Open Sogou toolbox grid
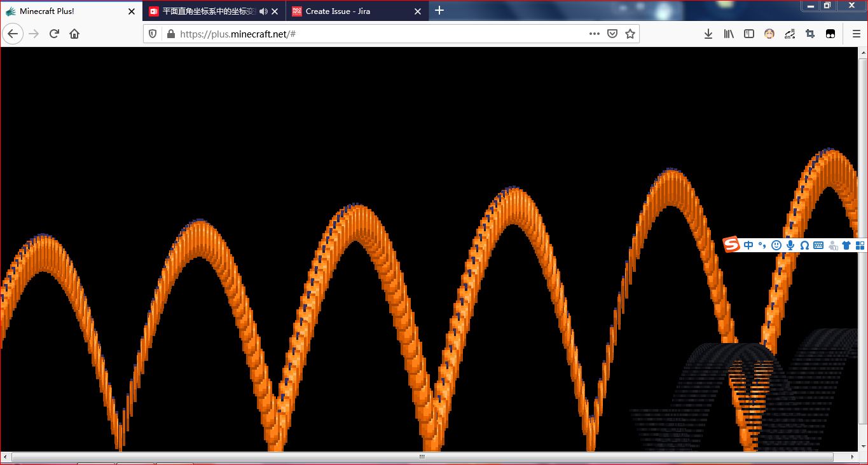The width and height of the screenshot is (868, 465). coord(860,245)
